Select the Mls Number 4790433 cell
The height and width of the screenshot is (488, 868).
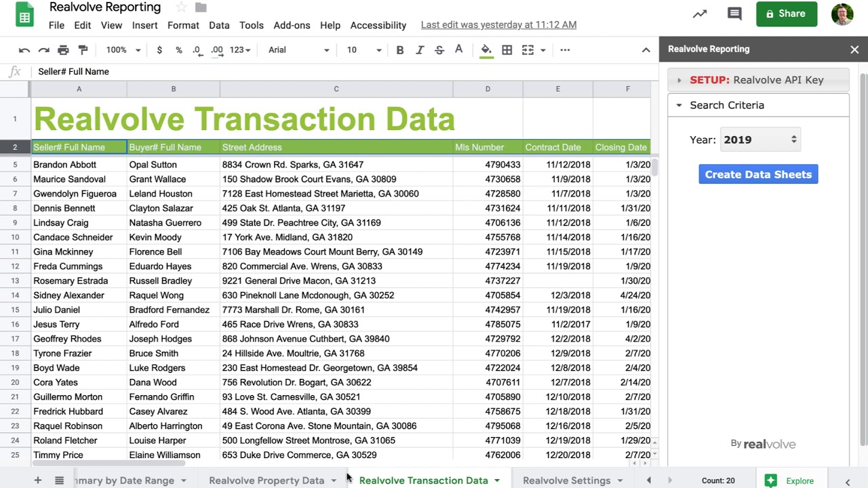(488, 165)
